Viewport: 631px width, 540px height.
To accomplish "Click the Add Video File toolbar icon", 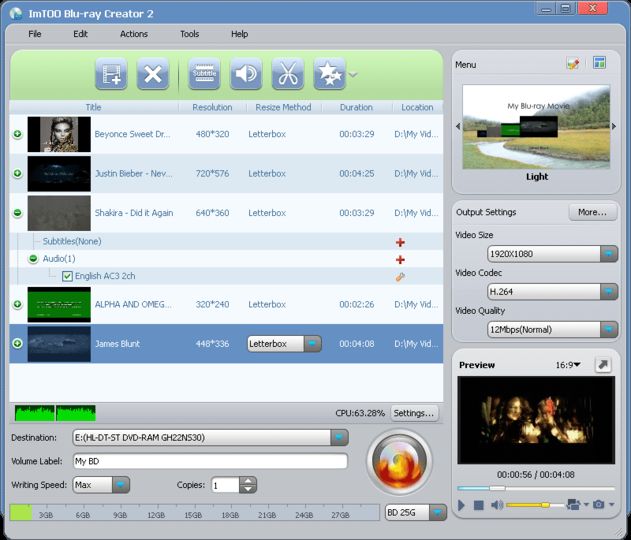I will 111,74.
